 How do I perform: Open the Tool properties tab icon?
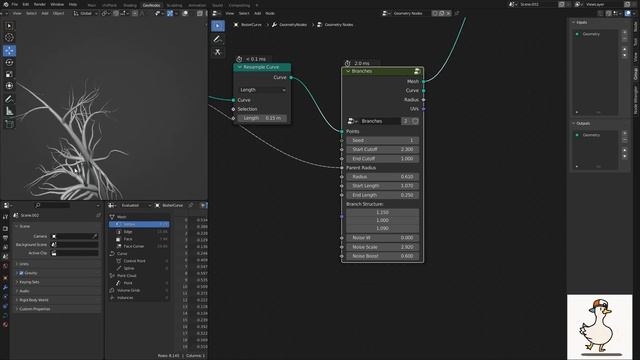coord(5,218)
